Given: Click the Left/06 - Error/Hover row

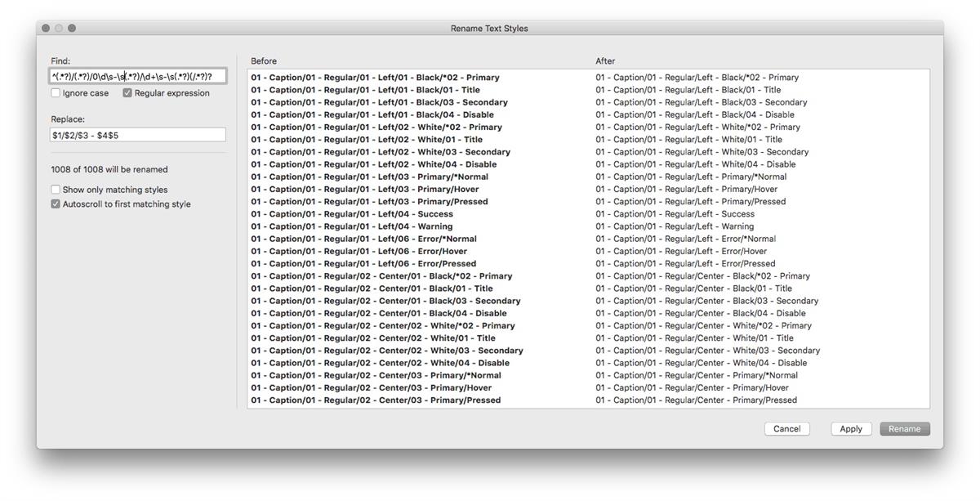Looking at the screenshot, I should 359,251.
